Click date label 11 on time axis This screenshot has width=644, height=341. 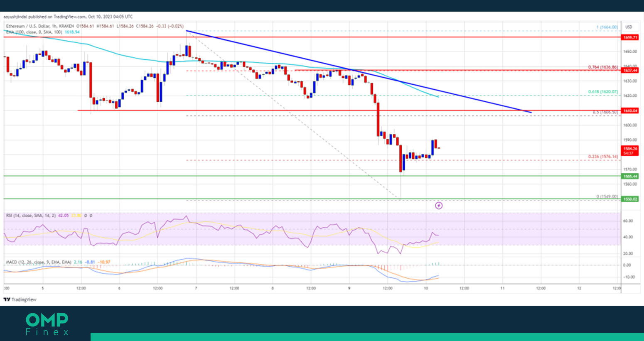pos(502,288)
